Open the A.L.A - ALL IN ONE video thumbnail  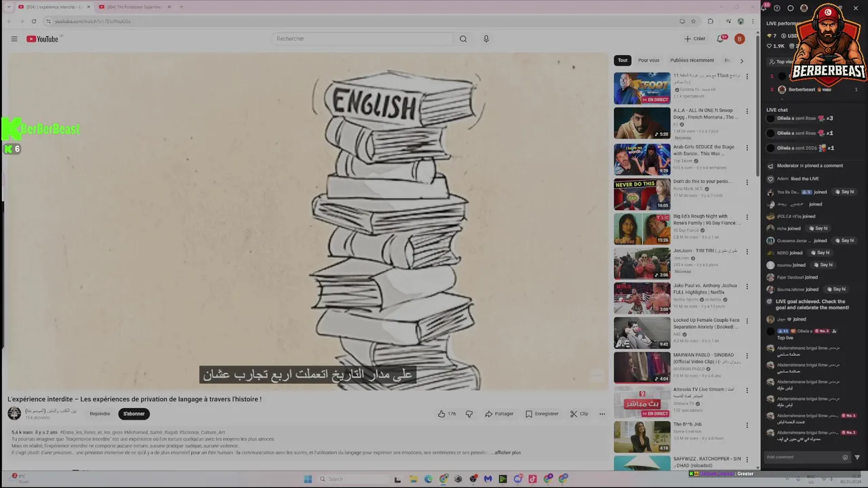[642, 123]
